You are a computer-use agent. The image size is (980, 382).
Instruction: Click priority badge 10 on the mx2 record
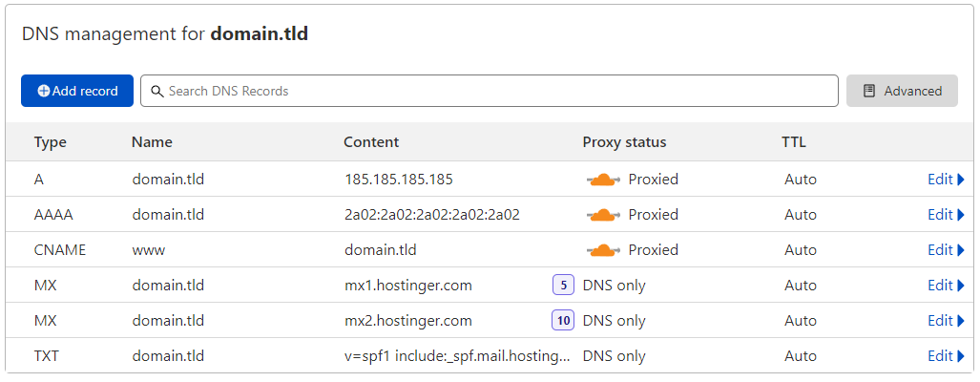click(x=563, y=320)
